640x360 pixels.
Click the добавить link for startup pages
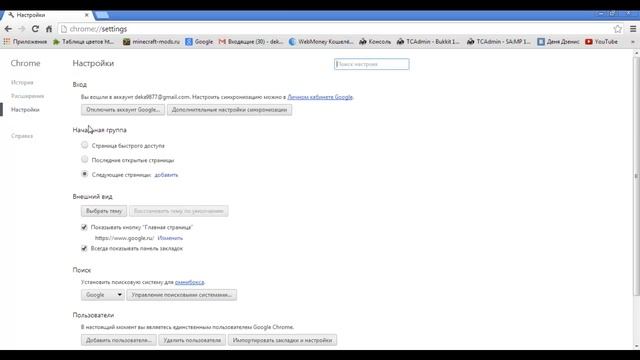166,175
